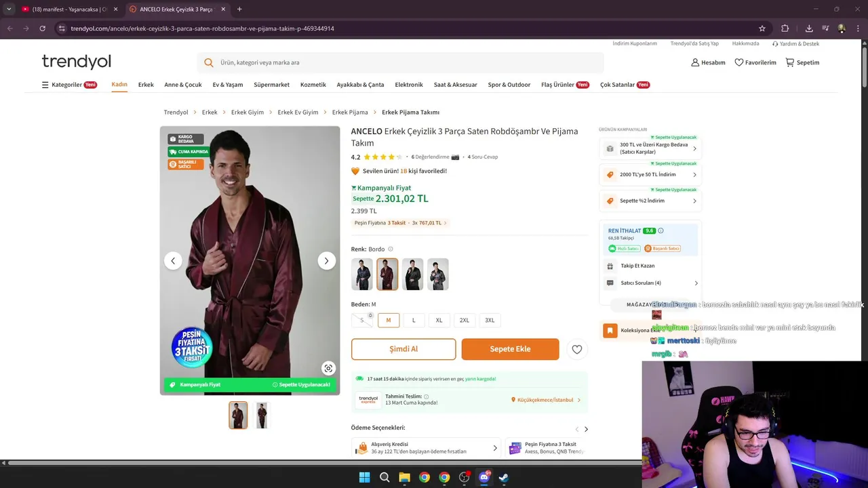This screenshot has height=488, width=868.
Task: Click visual search icon on product image
Action: tap(328, 368)
